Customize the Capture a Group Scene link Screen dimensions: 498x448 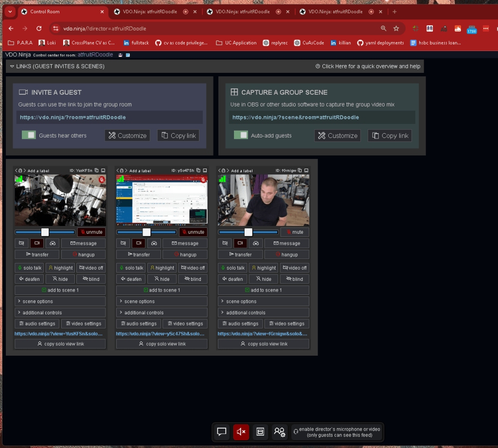tap(338, 136)
